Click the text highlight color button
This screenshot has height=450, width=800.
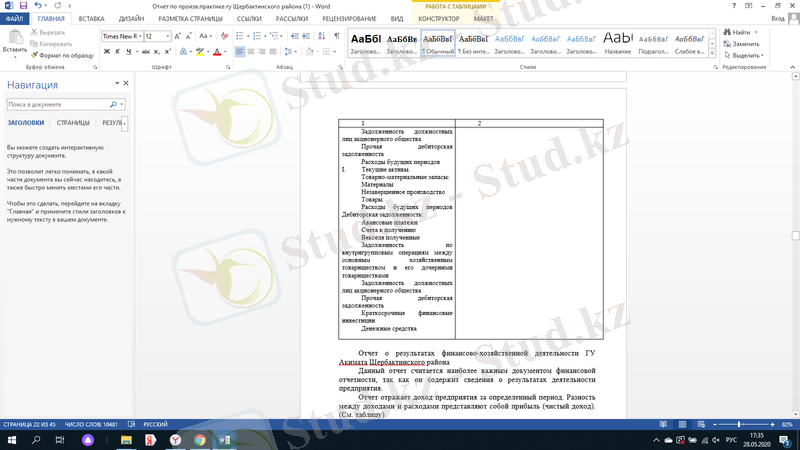coord(199,52)
